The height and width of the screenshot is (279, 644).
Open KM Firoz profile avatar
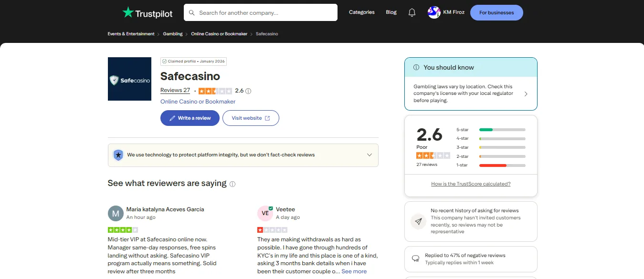[x=434, y=12]
